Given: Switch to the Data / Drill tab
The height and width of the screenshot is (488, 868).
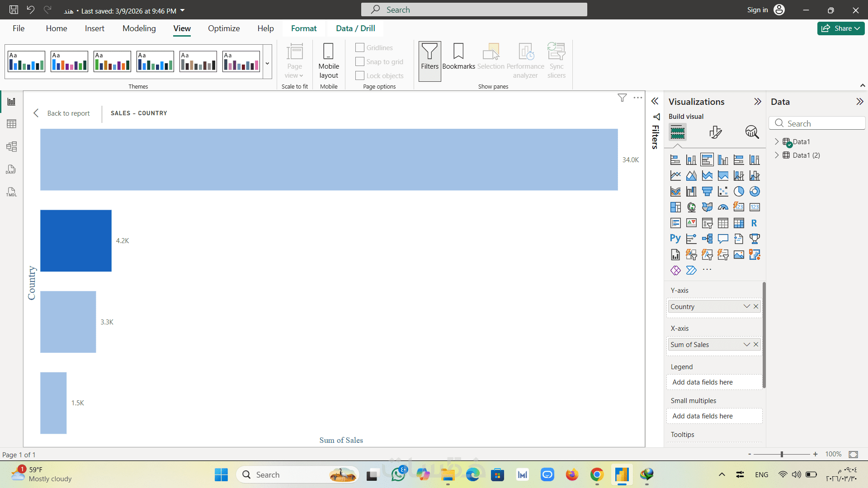Looking at the screenshot, I should pyautogui.click(x=355, y=28).
